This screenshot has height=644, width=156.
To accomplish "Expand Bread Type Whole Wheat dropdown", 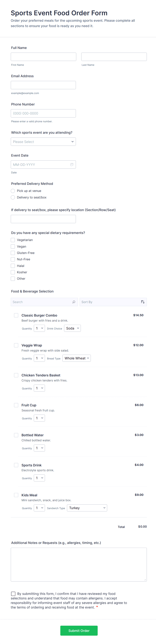I will pyautogui.click(x=76, y=358).
